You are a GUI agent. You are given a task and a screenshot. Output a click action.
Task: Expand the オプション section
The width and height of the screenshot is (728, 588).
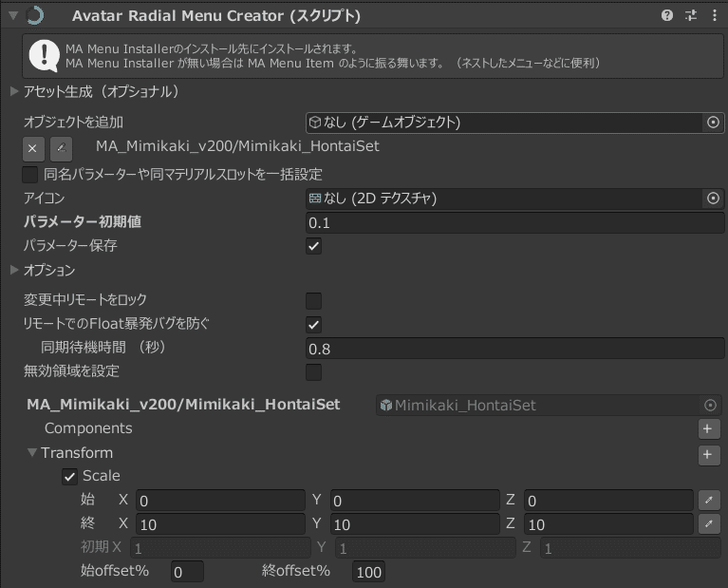pos(14,270)
